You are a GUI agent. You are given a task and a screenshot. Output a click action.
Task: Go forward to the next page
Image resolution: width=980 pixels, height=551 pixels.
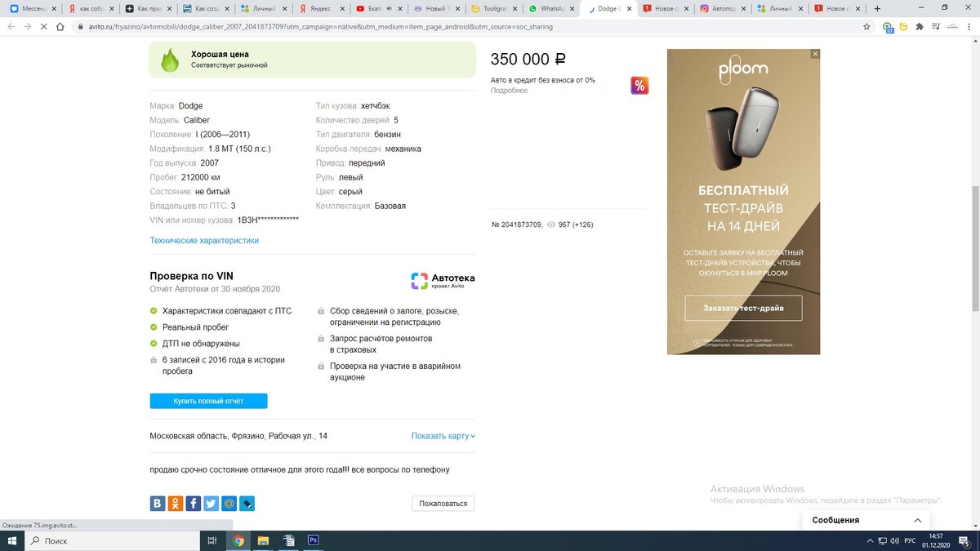tap(27, 26)
